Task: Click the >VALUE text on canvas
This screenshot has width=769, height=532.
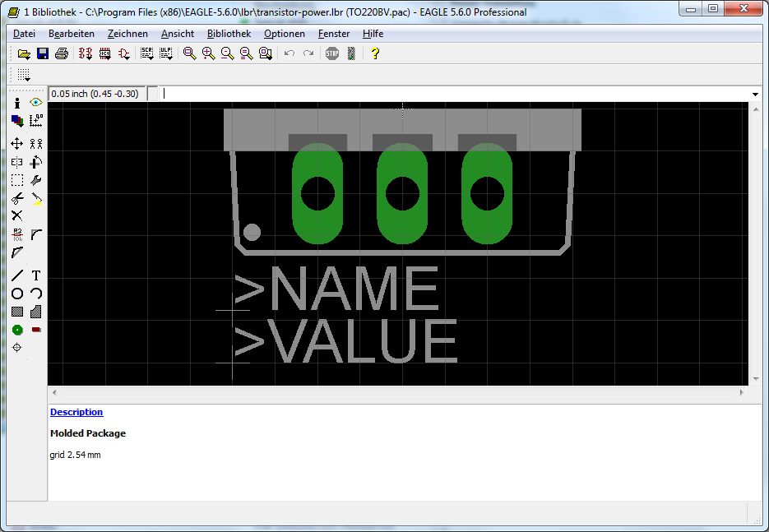Action: pyautogui.click(x=346, y=340)
